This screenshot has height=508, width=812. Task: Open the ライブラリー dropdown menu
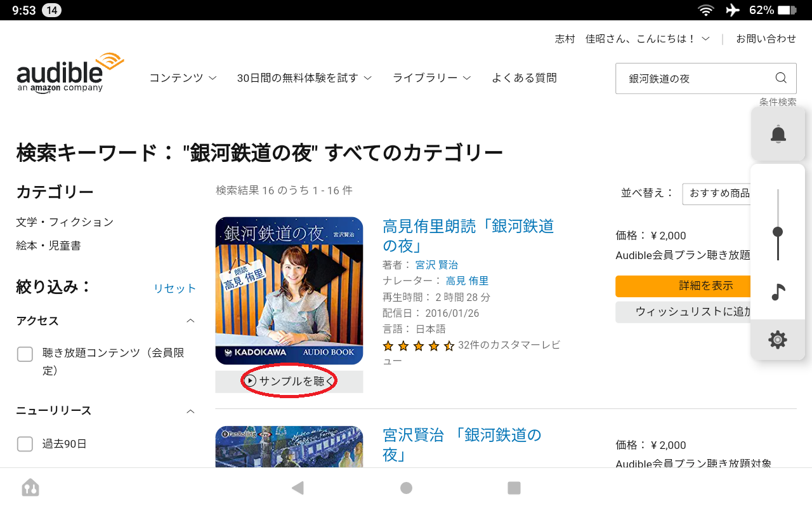(x=432, y=78)
